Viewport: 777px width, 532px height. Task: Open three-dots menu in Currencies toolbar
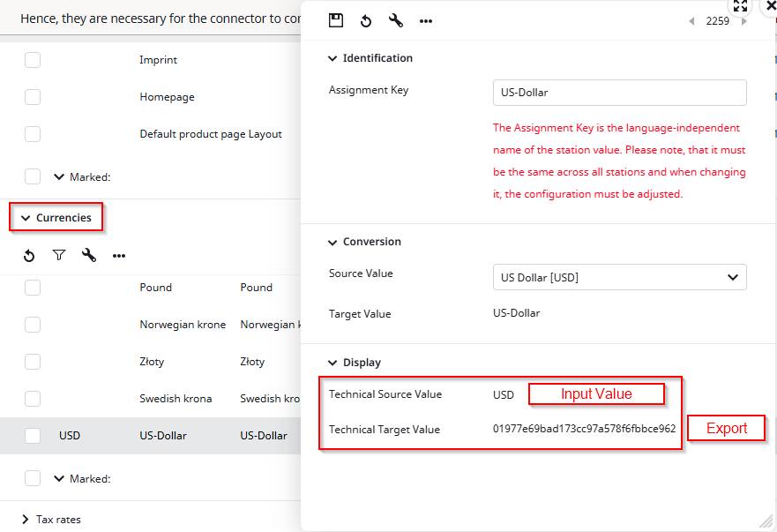coord(119,256)
